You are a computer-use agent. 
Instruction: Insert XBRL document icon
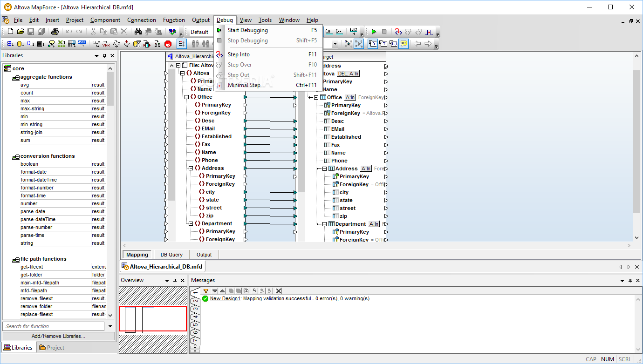coord(72,44)
